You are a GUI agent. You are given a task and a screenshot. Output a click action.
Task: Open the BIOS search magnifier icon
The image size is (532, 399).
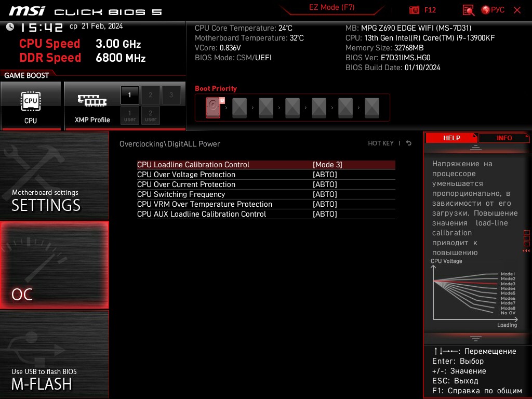click(469, 10)
